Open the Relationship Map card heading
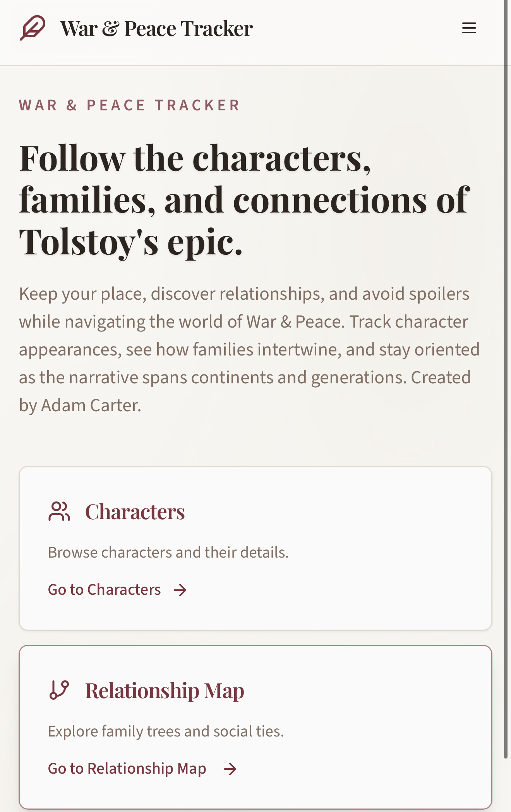511x812 pixels. (165, 690)
